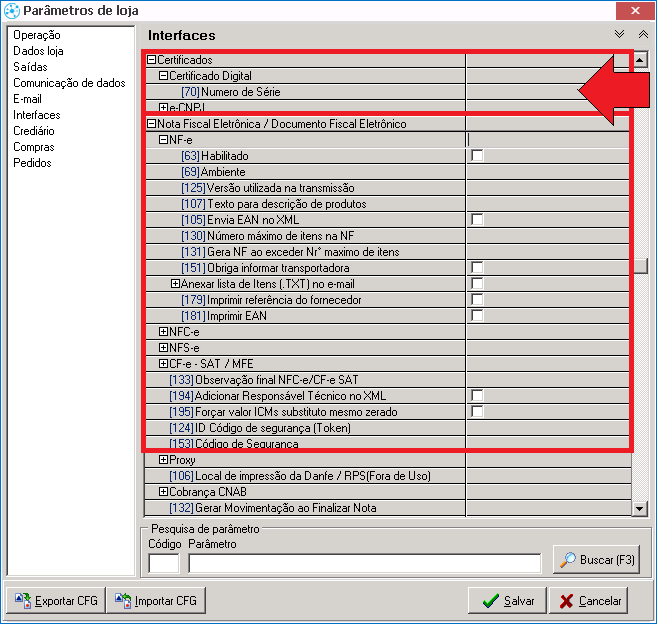The image size is (657, 624).
Task: Tick Adicionar Responsável Técnico no XML
Action: [478, 396]
